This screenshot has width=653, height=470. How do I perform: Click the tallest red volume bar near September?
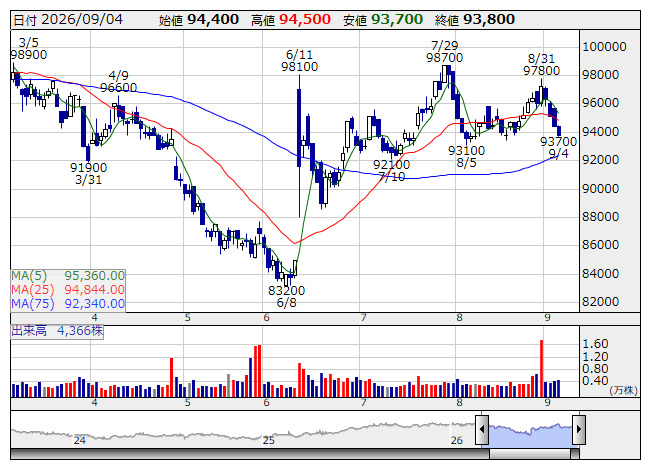point(541,368)
